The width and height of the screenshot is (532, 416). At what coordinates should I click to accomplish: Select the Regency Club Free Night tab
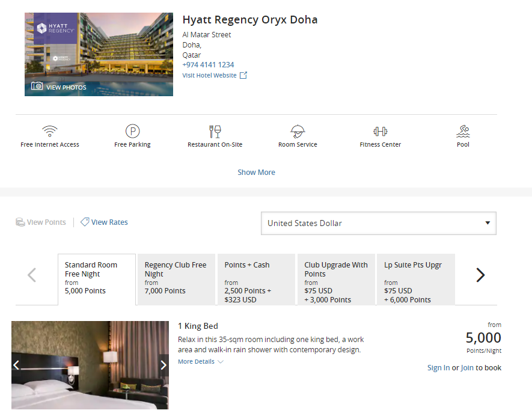point(176,280)
